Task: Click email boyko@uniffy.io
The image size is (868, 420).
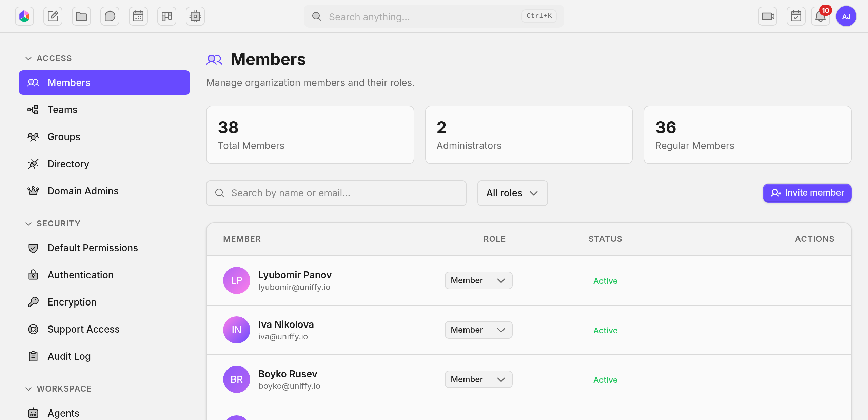Action: [289, 386]
